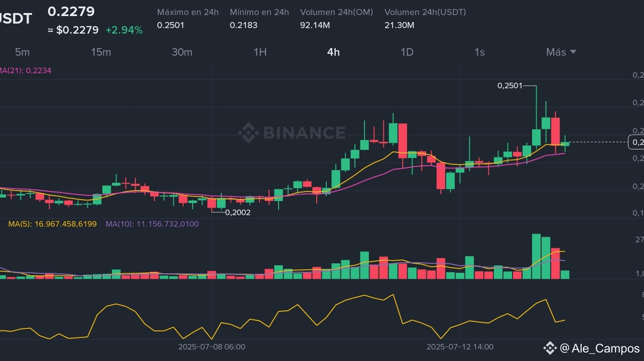644x361 pixels.
Task: Open the @Ale_Campos profile link
Action: click(599, 348)
